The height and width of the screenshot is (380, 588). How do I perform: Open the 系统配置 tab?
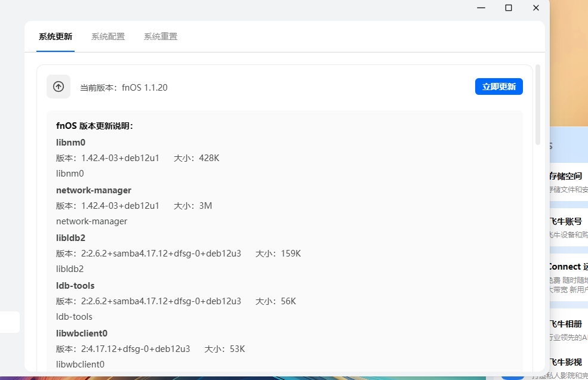coord(108,36)
